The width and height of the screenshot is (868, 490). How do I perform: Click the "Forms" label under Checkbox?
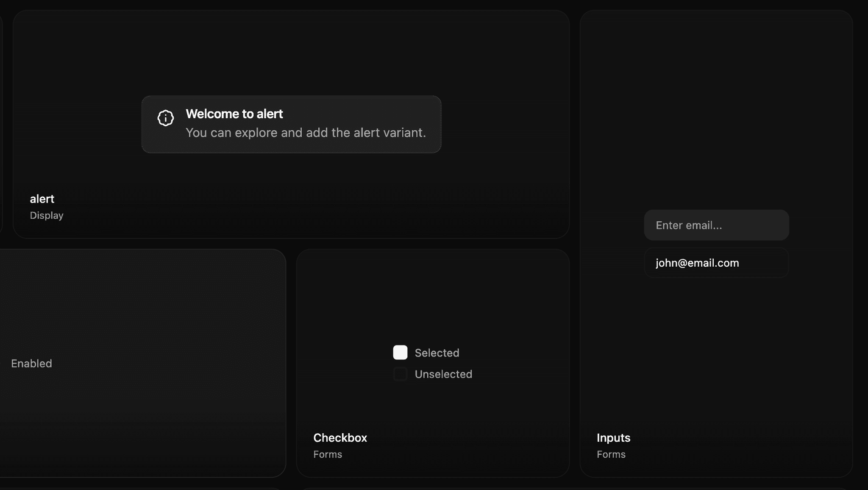tap(327, 454)
